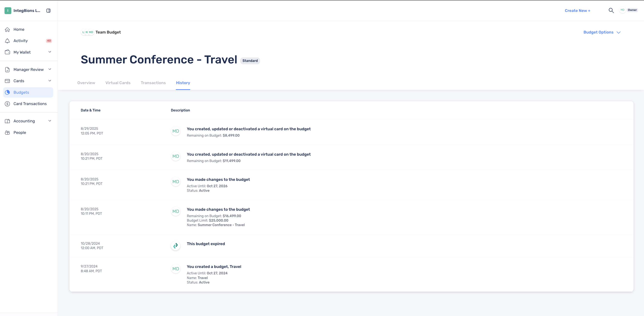Expand the Manager Review submenu chevron

click(x=50, y=69)
